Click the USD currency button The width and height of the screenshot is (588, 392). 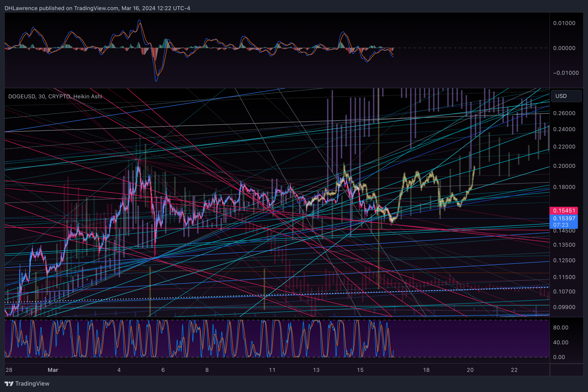pyautogui.click(x=566, y=96)
